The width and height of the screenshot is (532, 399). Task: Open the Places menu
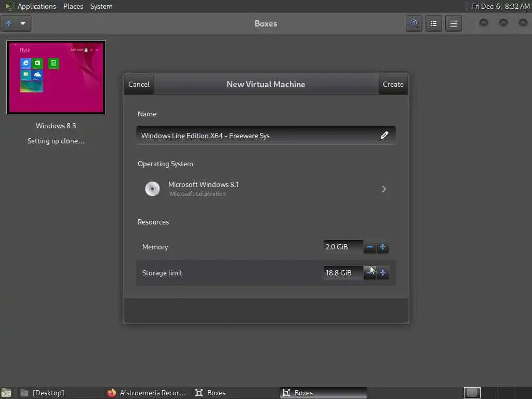click(73, 6)
